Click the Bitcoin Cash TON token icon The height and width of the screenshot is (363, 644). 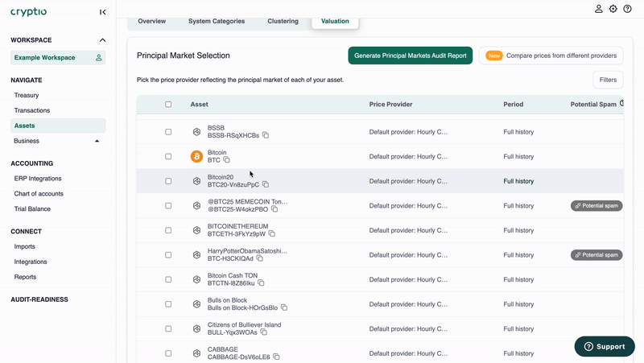[x=196, y=279]
